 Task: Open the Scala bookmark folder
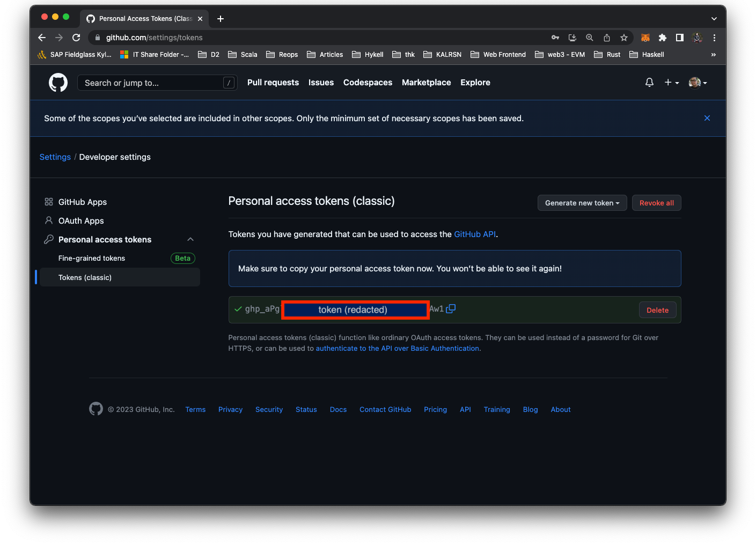[x=243, y=55]
